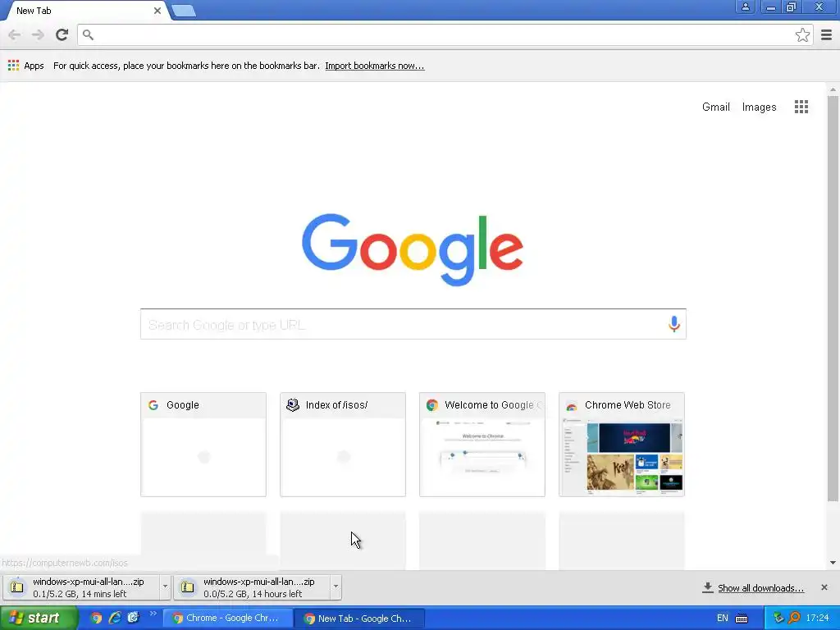
Task: Close the New Tab tab
Action: (157, 11)
